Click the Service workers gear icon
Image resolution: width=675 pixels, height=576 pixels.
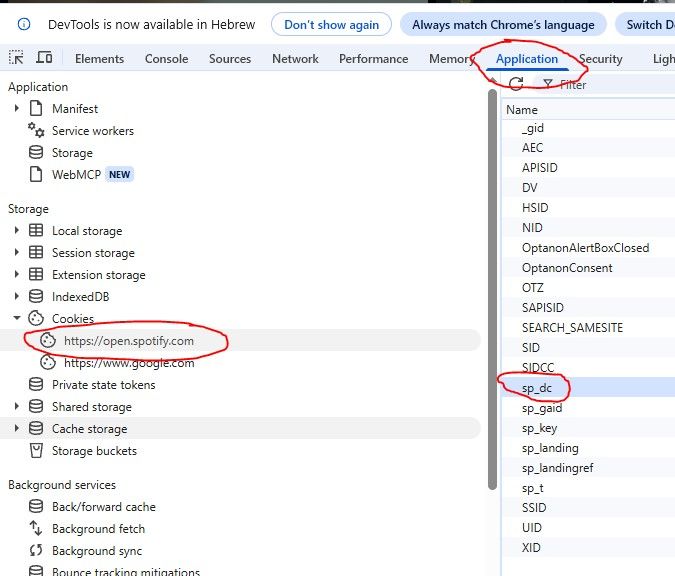36,130
